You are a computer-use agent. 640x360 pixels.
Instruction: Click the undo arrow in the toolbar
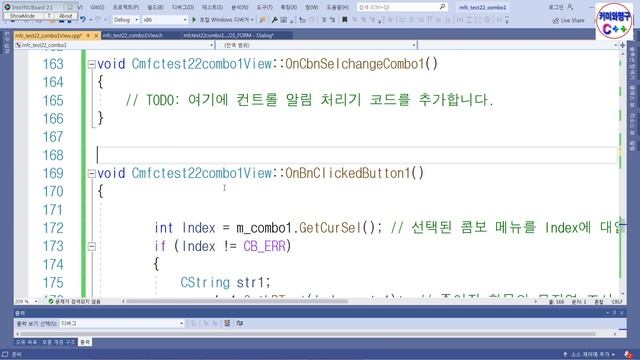(x=83, y=20)
